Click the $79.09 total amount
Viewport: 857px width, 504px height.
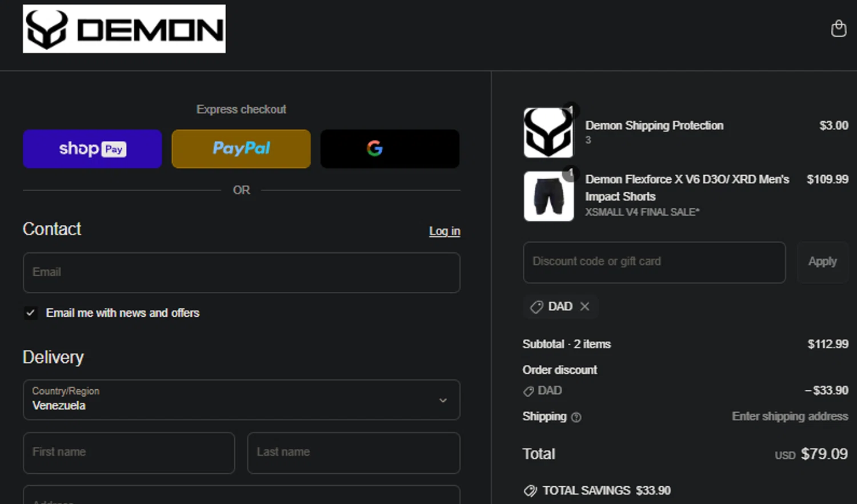(824, 454)
